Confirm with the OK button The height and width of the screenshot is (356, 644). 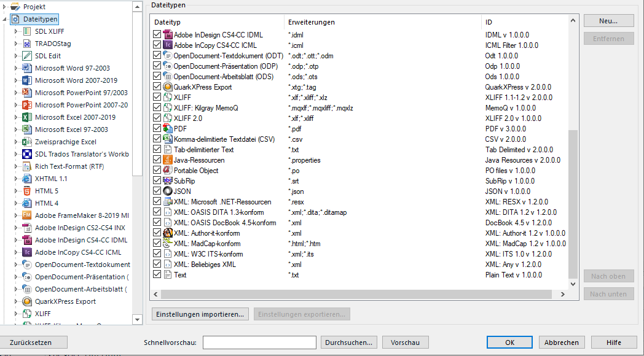point(509,342)
